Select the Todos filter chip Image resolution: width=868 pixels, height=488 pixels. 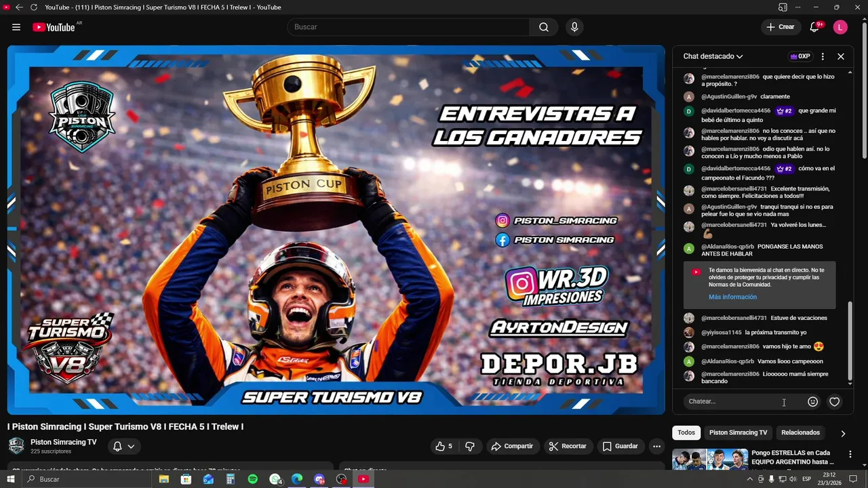click(x=686, y=432)
